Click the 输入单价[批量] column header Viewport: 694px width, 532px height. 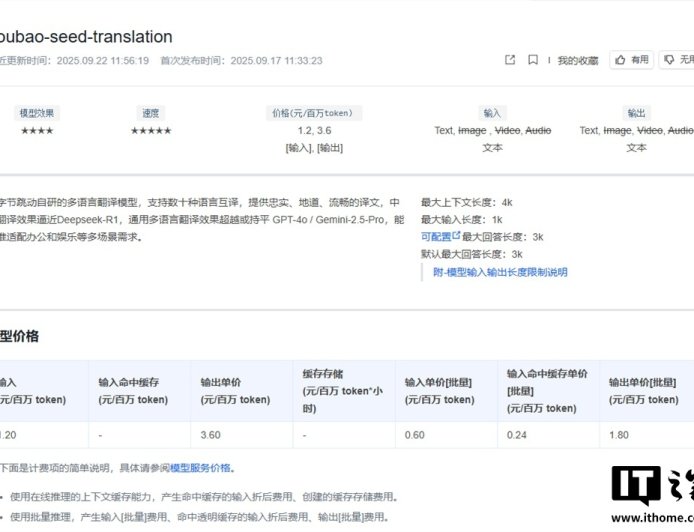point(440,390)
